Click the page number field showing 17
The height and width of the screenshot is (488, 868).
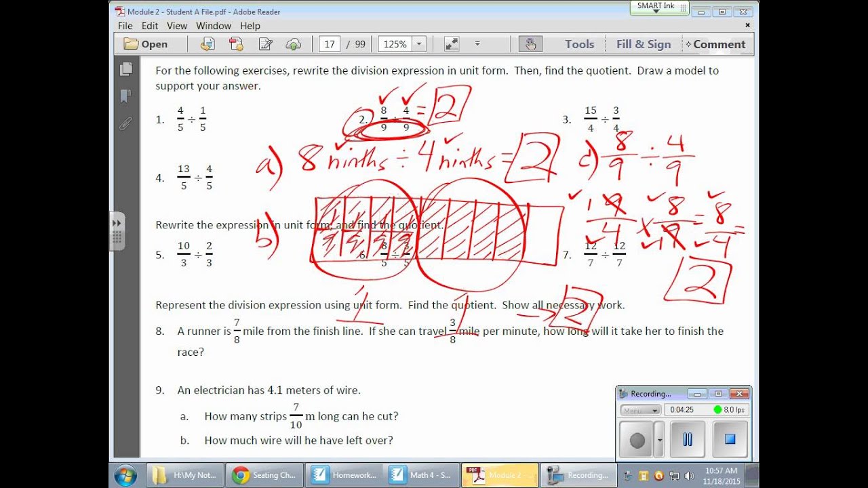coord(330,44)
